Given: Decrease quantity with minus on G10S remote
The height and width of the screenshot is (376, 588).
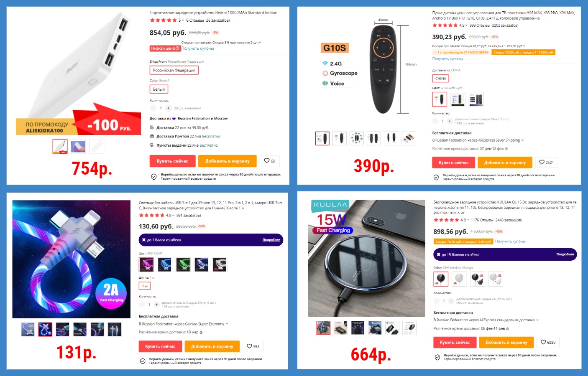Looking at the screenshot, I should (x=435, y=121).
